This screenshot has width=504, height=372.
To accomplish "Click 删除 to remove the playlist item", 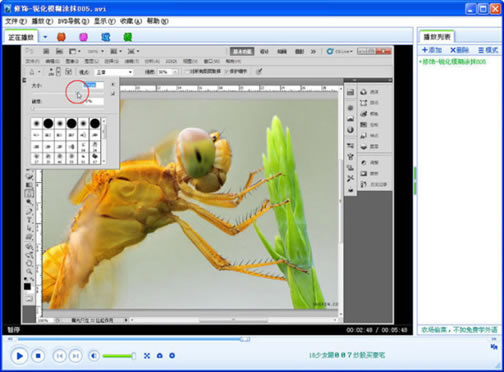I will [460, 50].
